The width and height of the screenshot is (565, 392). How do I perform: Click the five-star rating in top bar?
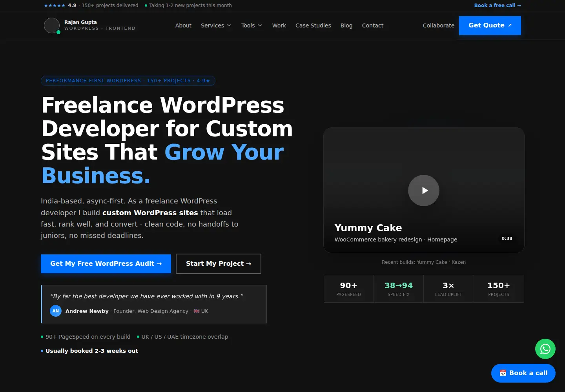coord(55,5)
